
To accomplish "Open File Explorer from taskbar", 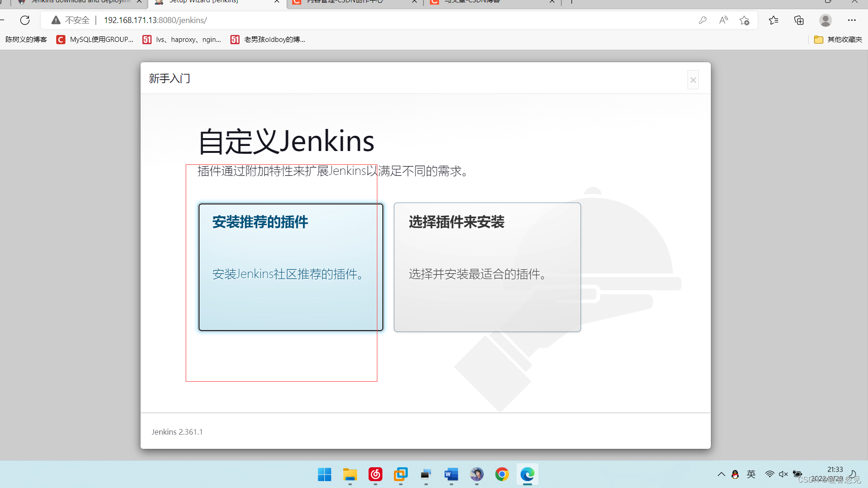I will tap(350, 474).
